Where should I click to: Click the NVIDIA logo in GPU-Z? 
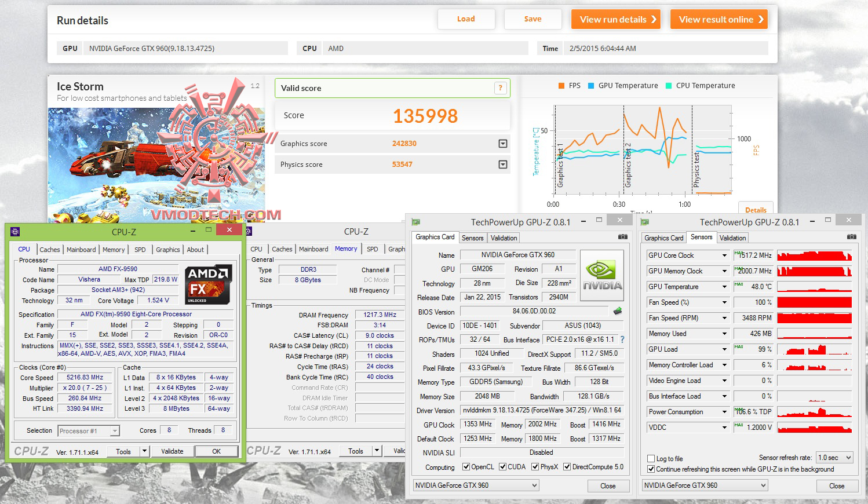pos(602,276)
